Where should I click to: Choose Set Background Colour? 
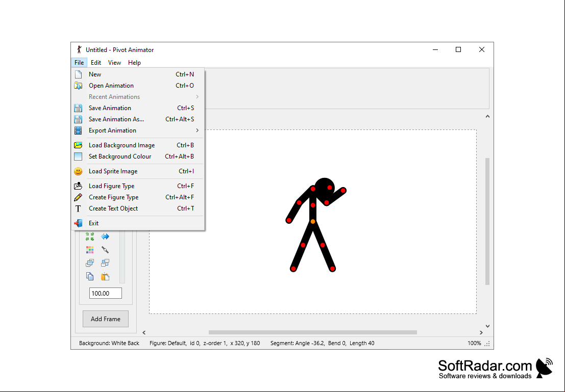point(138,156)
